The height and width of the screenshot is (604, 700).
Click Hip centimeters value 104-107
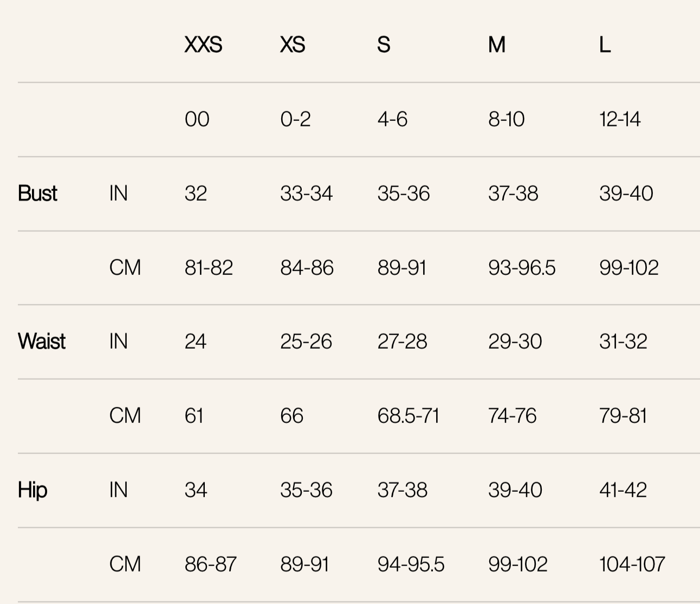[632, 564]
